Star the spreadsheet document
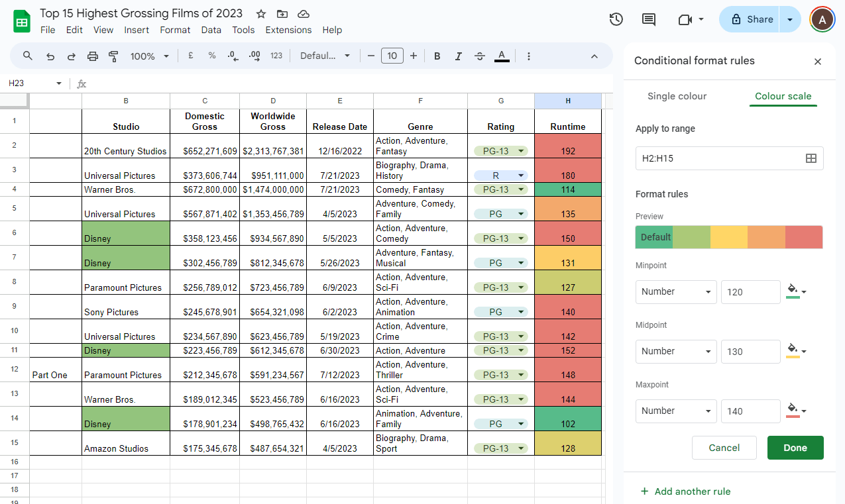Viewport: 845px width, 504px height. pyautogui.click(x=261, y=14)
